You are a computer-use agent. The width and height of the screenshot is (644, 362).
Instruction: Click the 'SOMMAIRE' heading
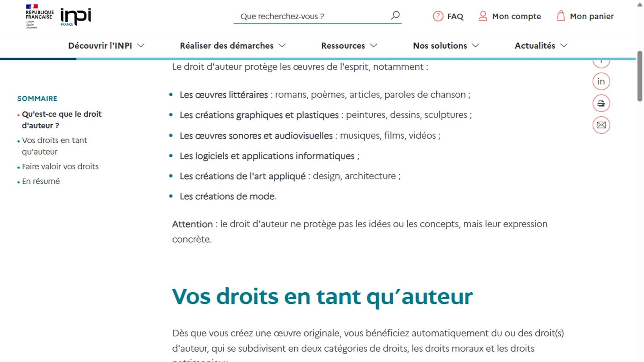(37, 99)
